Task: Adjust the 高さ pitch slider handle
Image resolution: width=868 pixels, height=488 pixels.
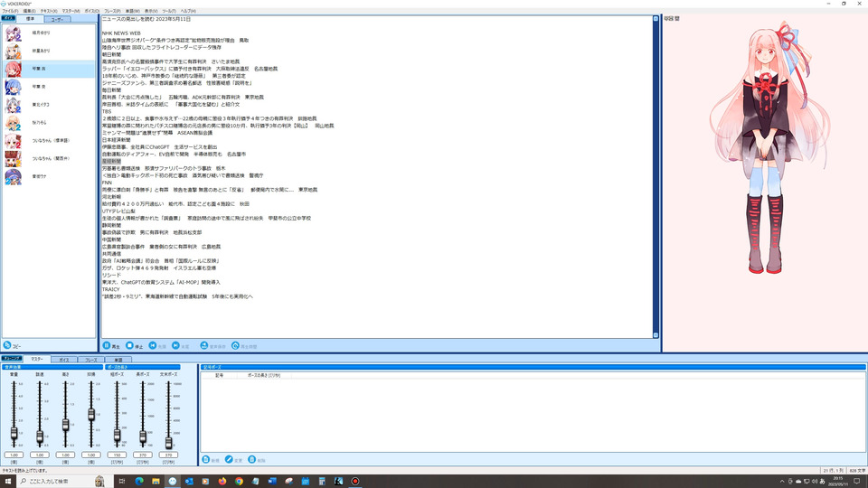Action: click(x=65, y=425)
